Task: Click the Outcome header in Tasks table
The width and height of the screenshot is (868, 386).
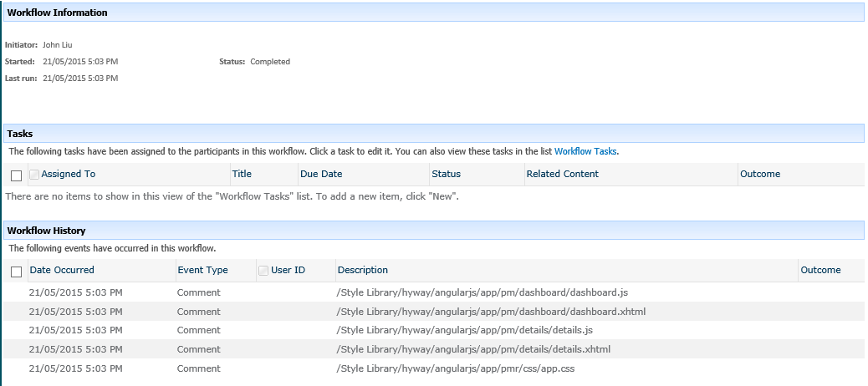Action: pyautogui.click(x=760, y=174)
